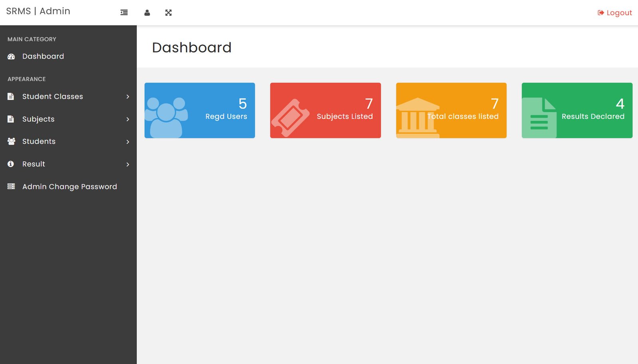Image resolution: width=638 pixels, height=364 pixels.
Task: Expand the Result chevron
Action: point(128,164)
